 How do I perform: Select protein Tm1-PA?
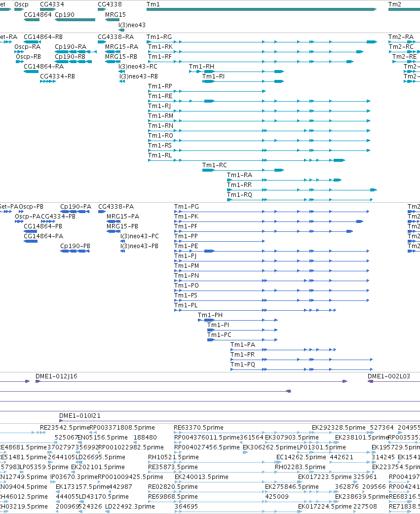(283, 350)
